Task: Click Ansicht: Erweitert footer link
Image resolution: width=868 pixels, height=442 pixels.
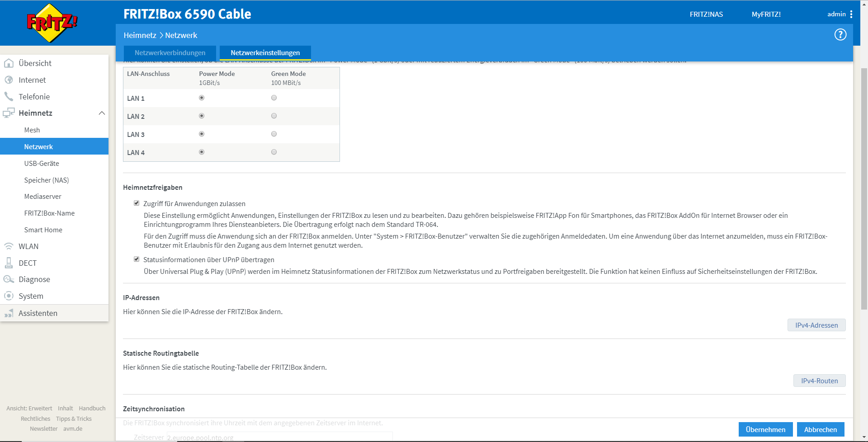Action: point(29,409)
